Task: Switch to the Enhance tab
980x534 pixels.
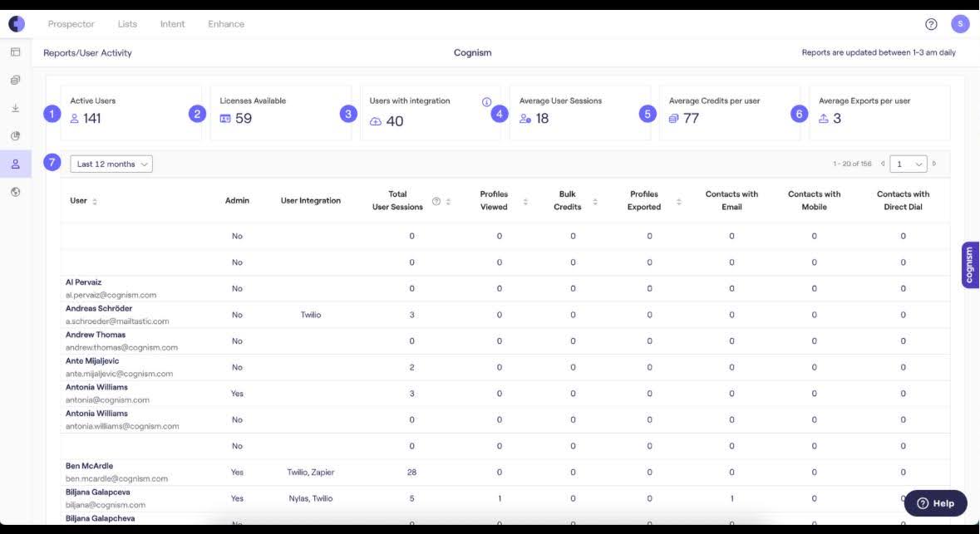Action: pos(226,24)
